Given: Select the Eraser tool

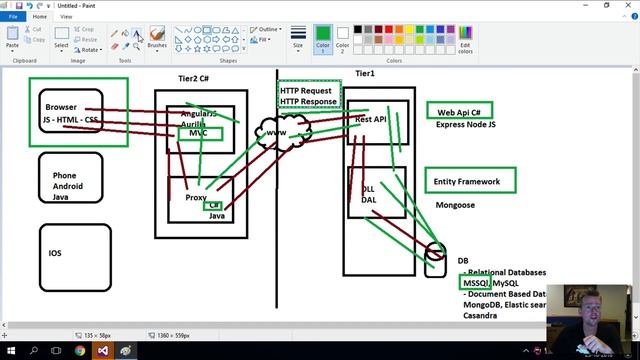Looking at the screenshot, I should click(x=114, y=47).
